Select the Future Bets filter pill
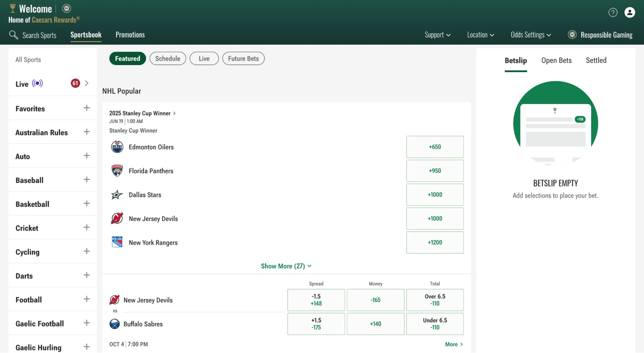 [x=244, y=59]
